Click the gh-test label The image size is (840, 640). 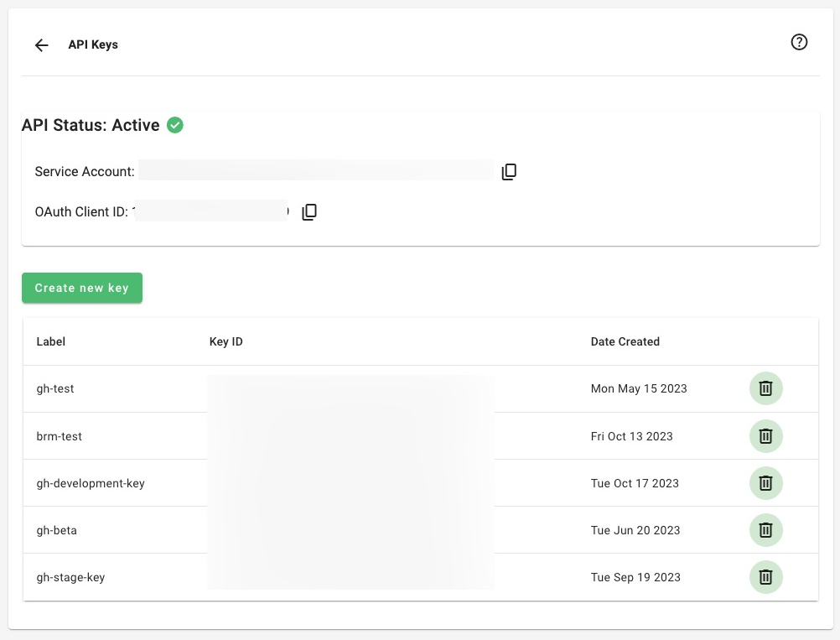coord(55,388)
